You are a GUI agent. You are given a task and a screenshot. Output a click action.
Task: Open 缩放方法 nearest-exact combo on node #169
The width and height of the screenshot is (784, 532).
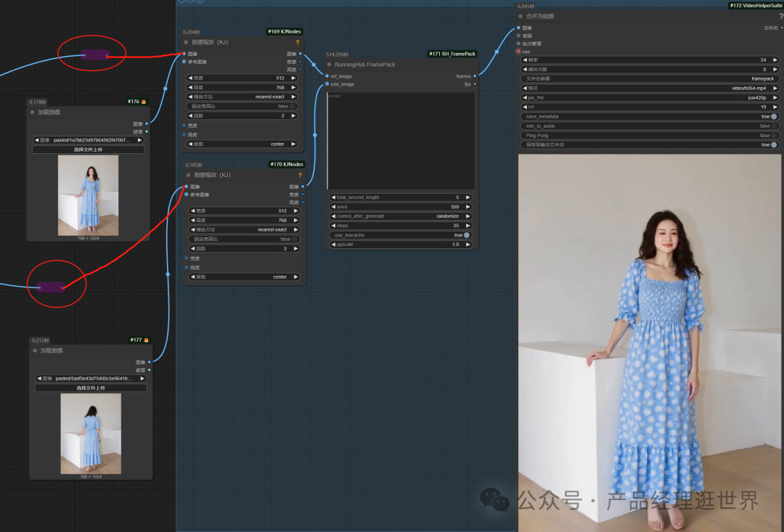coord(242,97)
